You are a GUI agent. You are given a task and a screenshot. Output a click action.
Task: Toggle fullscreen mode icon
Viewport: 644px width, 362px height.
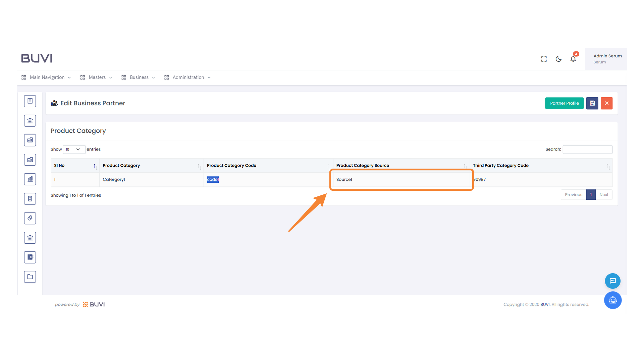(x=544, y=59)
